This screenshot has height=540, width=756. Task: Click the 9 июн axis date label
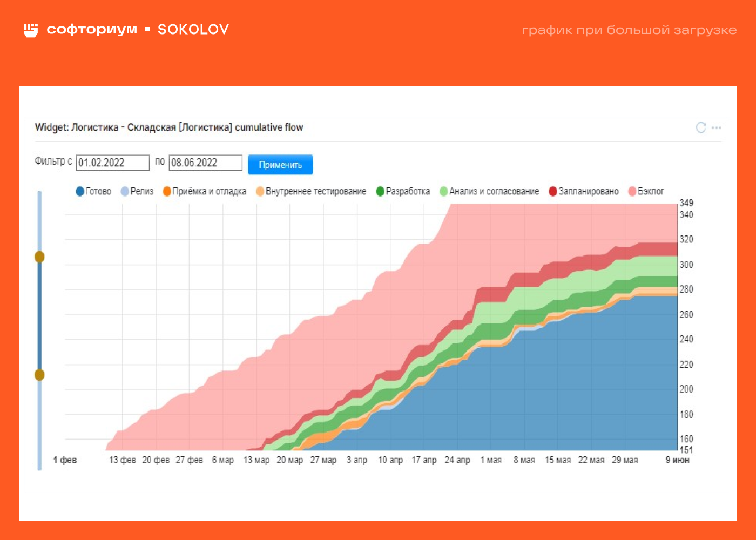point(677,460)
